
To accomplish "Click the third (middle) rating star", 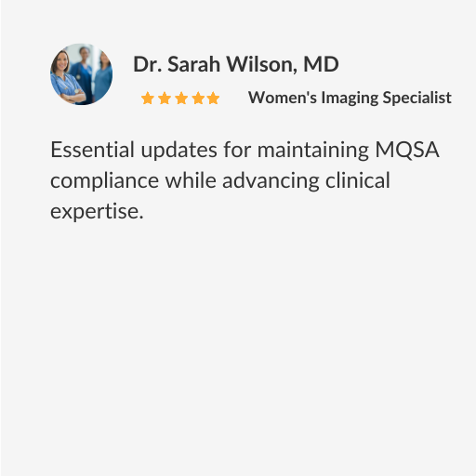I will [181, 99].
